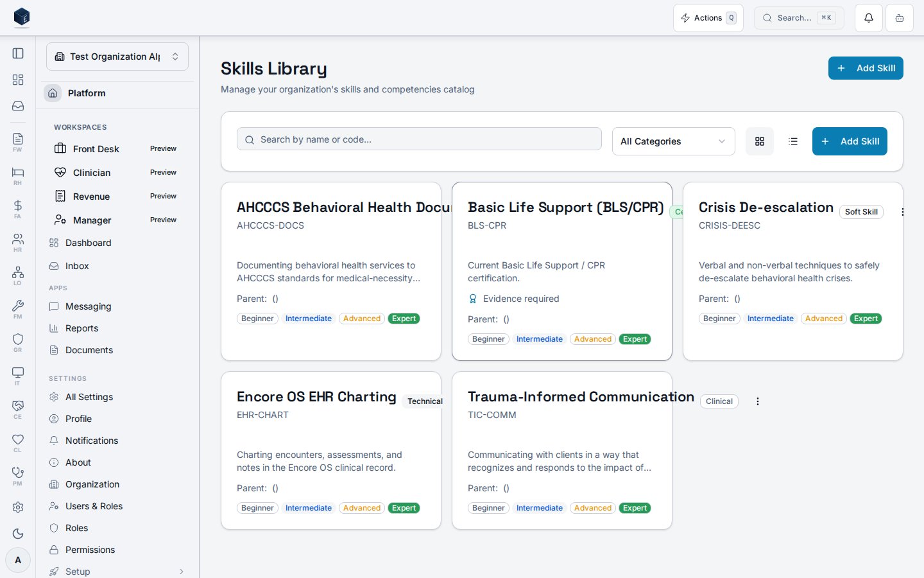Switch to grid view
The width and height of the screenshot is (924, 578).
click(x=760, y=141)
